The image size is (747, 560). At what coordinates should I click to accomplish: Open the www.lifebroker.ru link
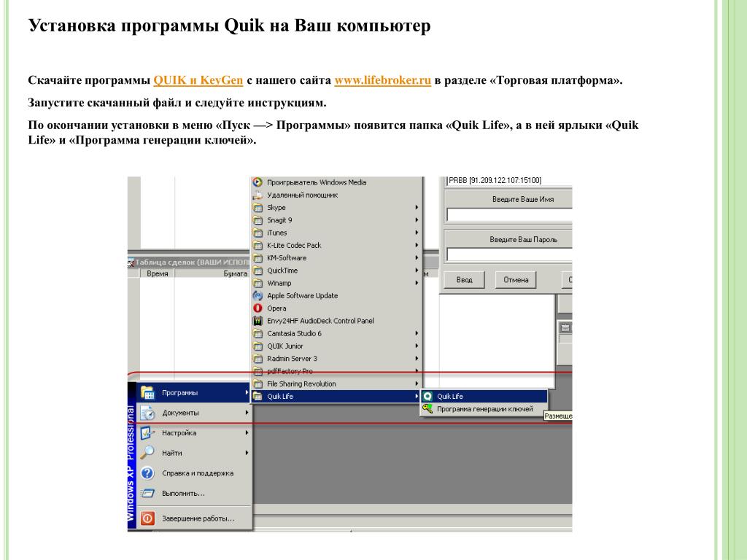382,80
